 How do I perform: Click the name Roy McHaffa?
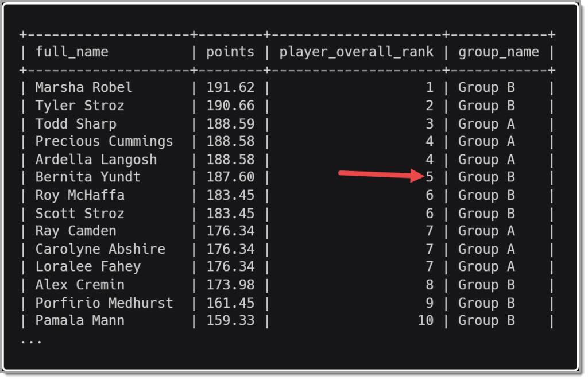[x=79, y=195]
